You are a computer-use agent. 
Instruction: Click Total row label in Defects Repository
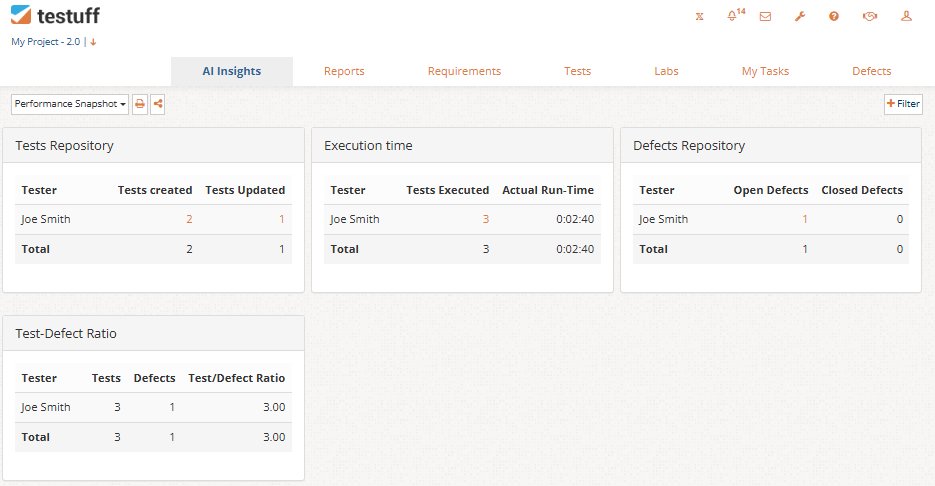tap(654, 249)
